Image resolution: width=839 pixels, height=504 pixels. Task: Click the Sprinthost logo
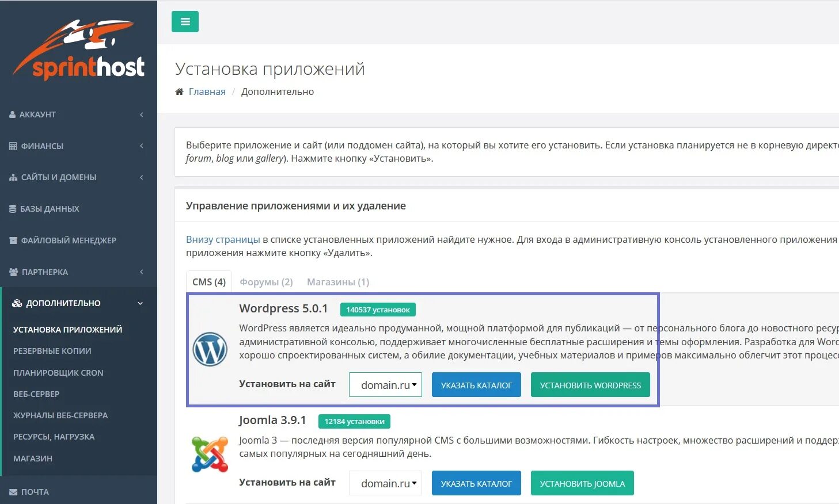[79, 51]
